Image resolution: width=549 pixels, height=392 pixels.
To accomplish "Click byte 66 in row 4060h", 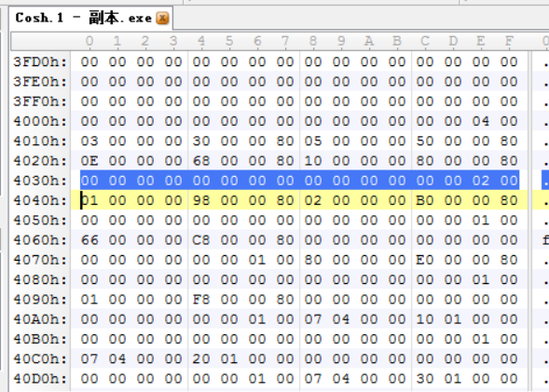I will (x=89, y=240).
